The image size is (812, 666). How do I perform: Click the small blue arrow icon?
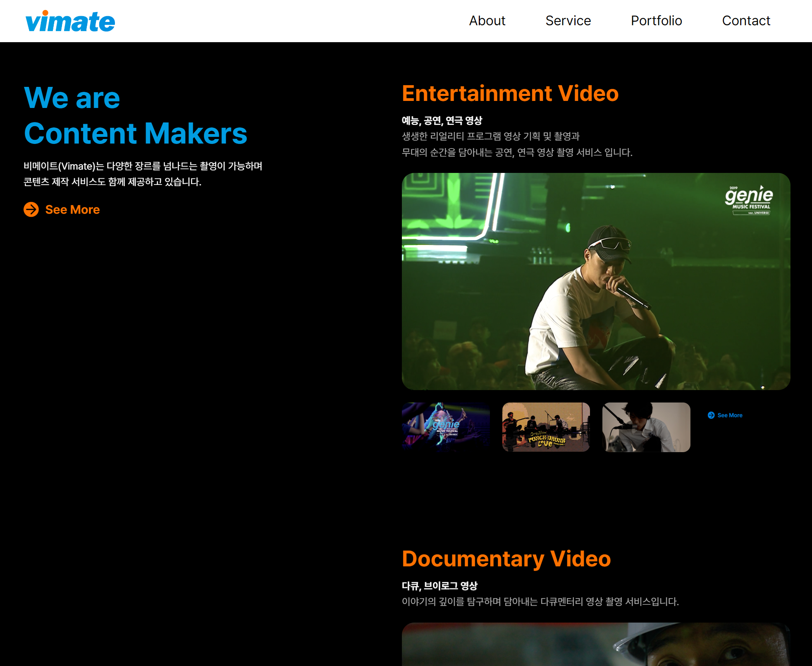[711, 415]
